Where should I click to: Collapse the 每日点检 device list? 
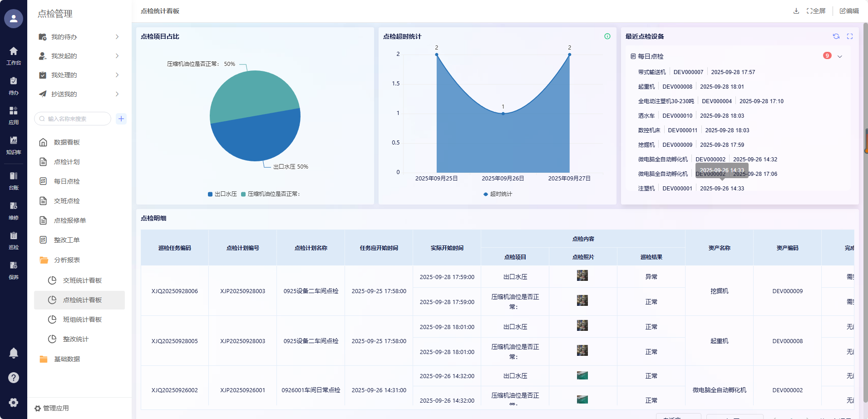click(x=839, y=56)
